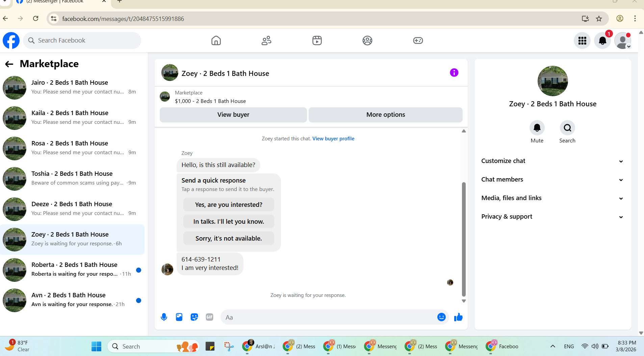Image resolution: width=644 pixels, height=356 pixels.
Task: Open Friends icon in top navigation
Action: [266, 40]
